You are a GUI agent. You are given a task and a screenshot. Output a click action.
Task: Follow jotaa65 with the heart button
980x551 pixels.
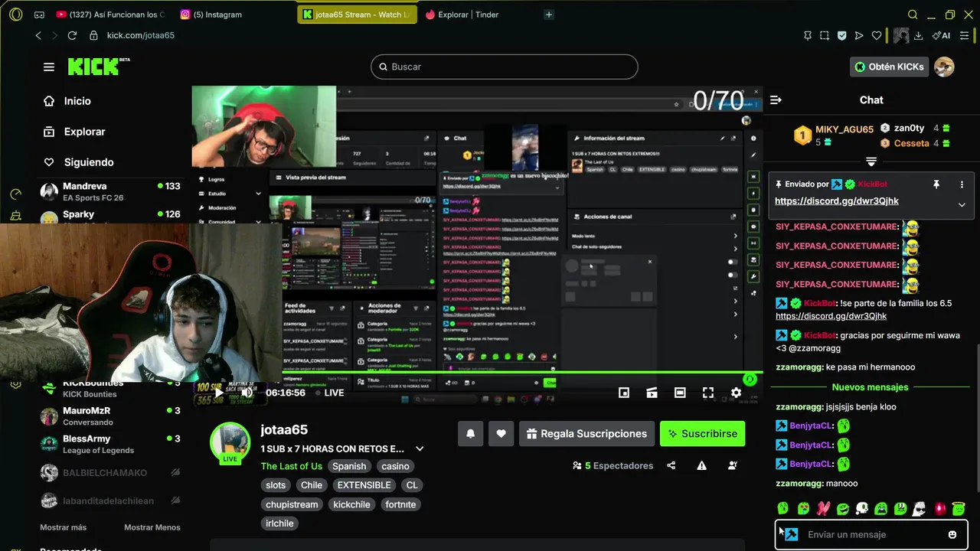[x=501, y=433]
